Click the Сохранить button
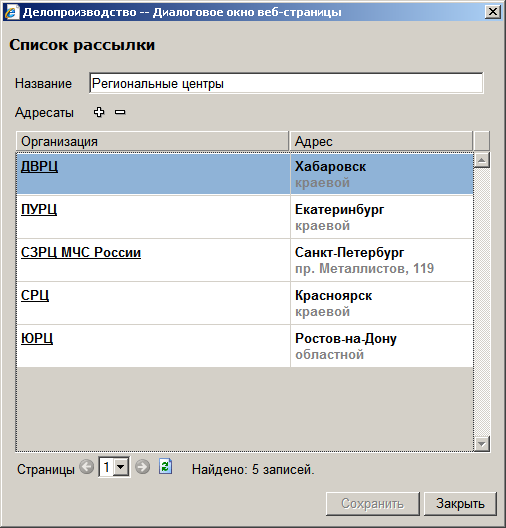506x528 pixels. [373, 504]
